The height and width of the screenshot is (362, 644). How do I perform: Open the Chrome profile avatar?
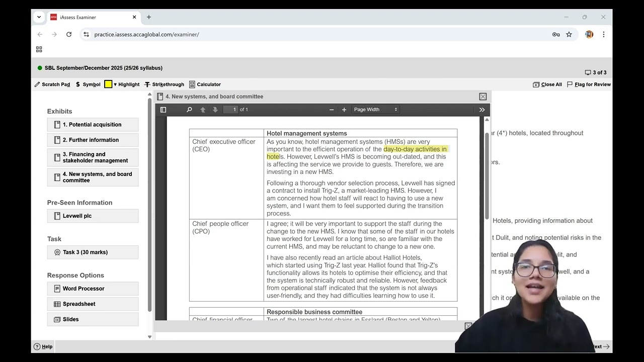589,34
